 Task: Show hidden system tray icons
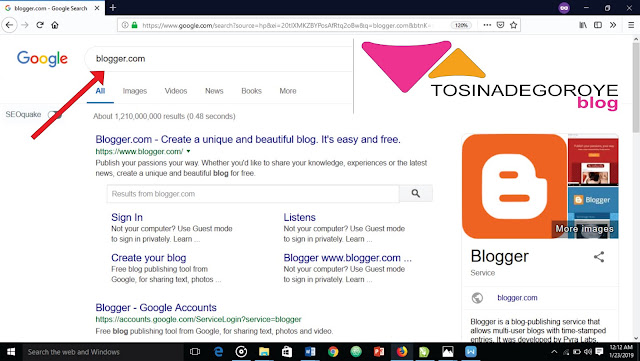[554, 352]
